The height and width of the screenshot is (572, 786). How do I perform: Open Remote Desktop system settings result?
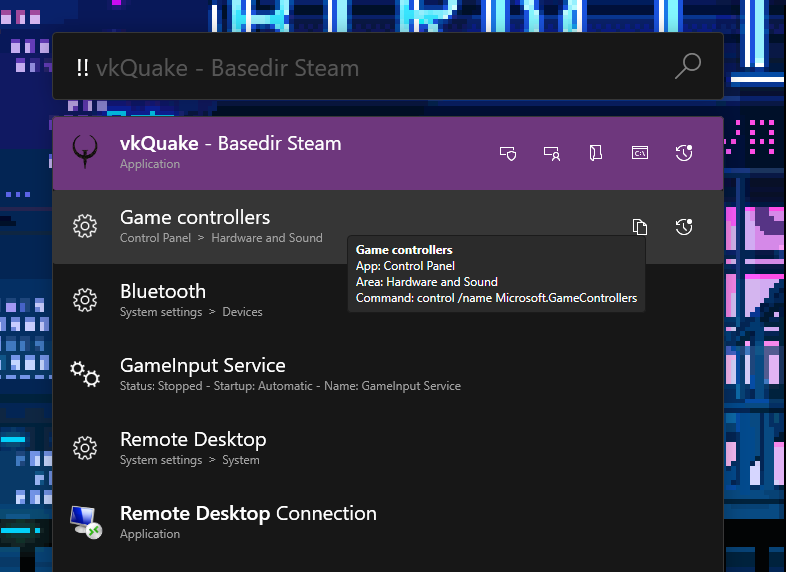[388, 449]
